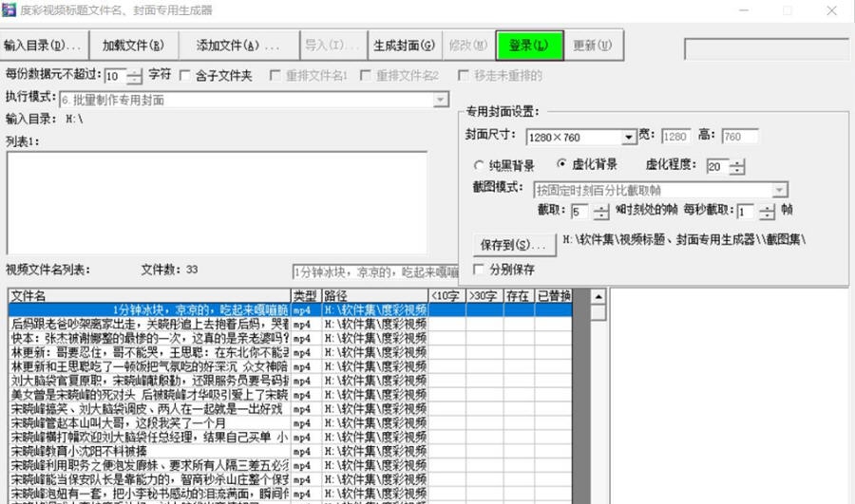Open the 执行模式 dropdown
Viewport: 855px width, 504px height.
pos(441,100)
